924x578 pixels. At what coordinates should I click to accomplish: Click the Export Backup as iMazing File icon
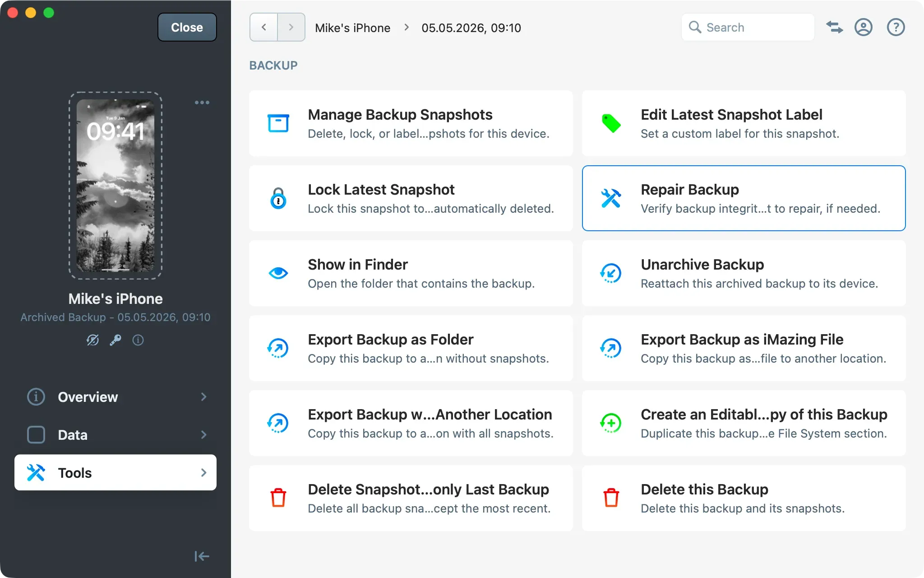pos(611,348)
